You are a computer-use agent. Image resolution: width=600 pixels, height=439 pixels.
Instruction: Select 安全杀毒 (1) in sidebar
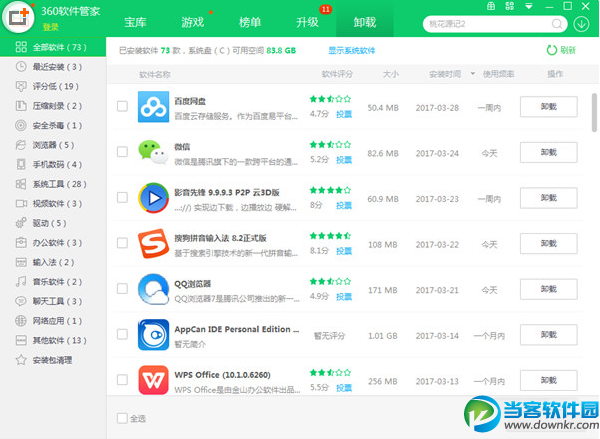(53, 125)
